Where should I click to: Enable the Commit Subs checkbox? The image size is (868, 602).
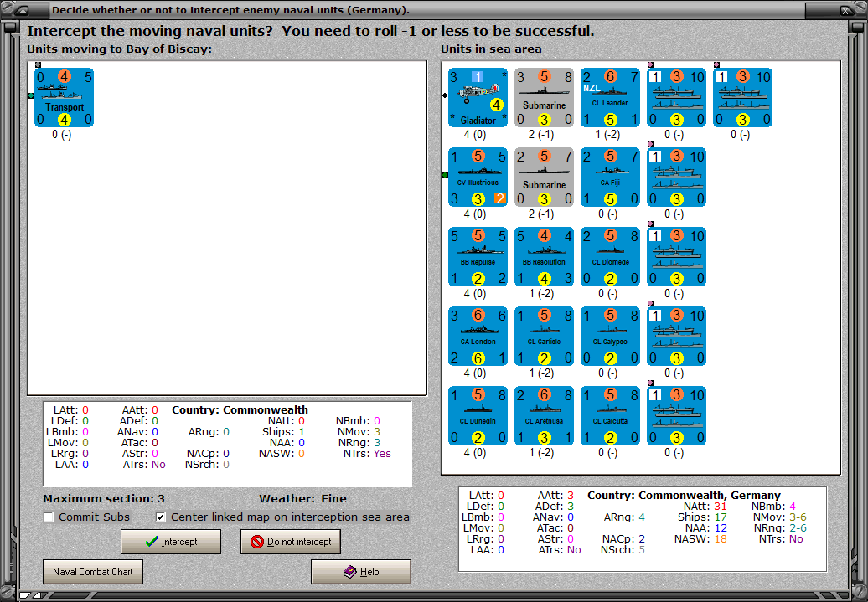(49, 517)
